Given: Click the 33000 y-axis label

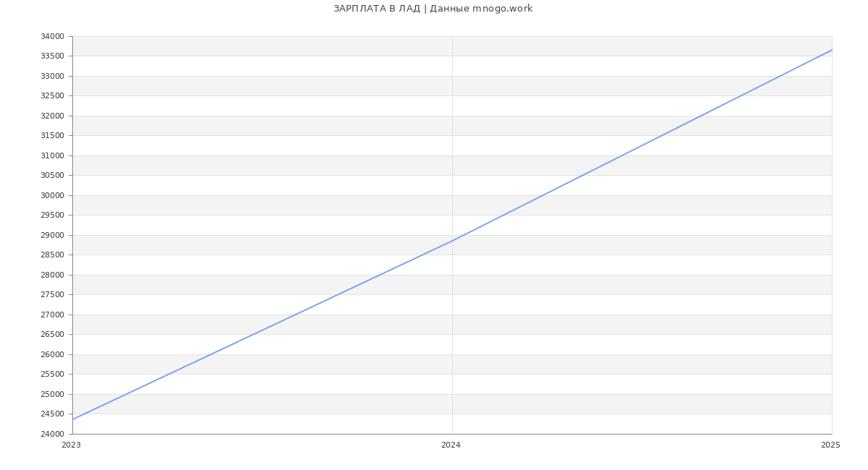Looking at the screenshot, I should click(52, 76).
